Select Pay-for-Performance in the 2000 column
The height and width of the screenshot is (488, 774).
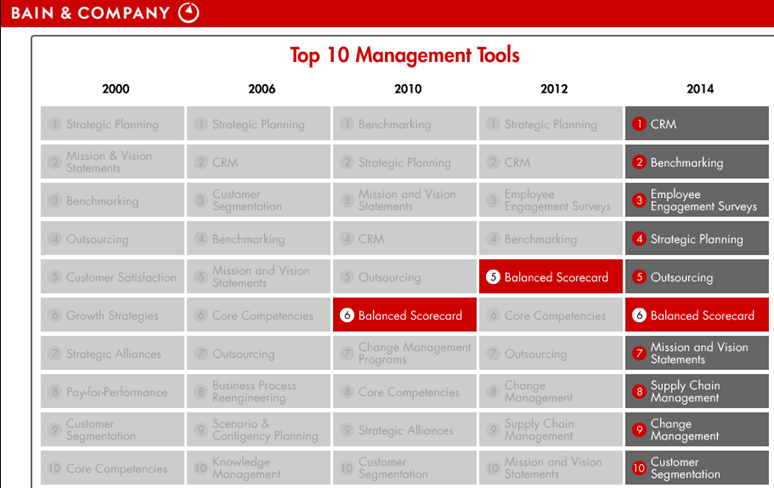point(113,391)
